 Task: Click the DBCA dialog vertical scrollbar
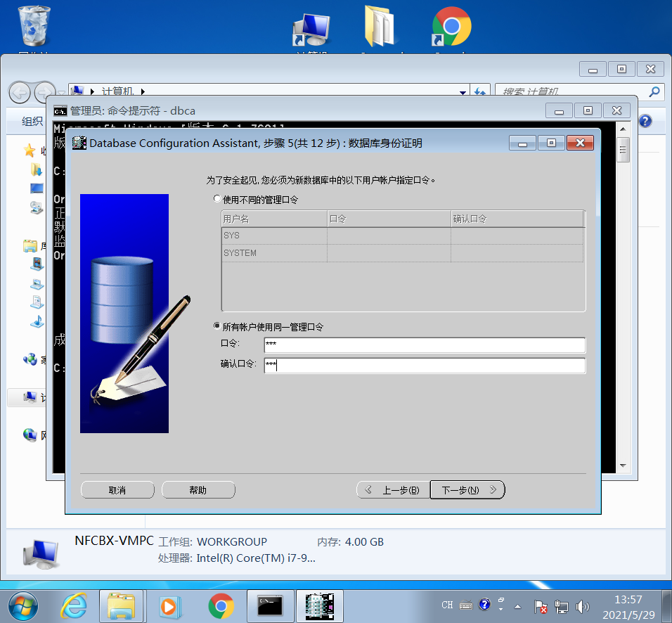coord(621,295)
